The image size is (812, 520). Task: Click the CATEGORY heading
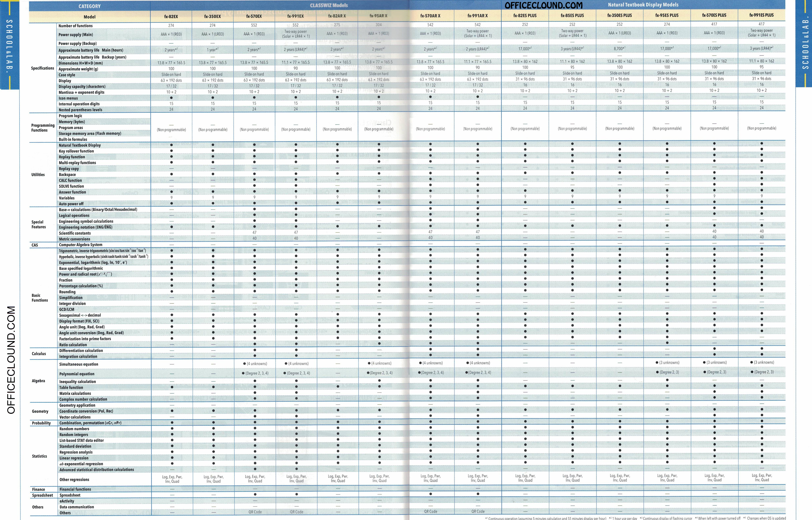pyautogui.click(x=90, y=6)
